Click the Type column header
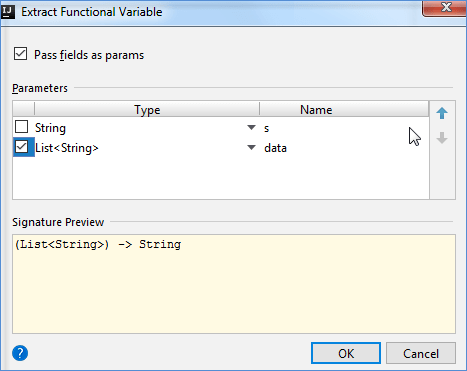This screenshot has height=371, width=467. click(x=147, y=109)
